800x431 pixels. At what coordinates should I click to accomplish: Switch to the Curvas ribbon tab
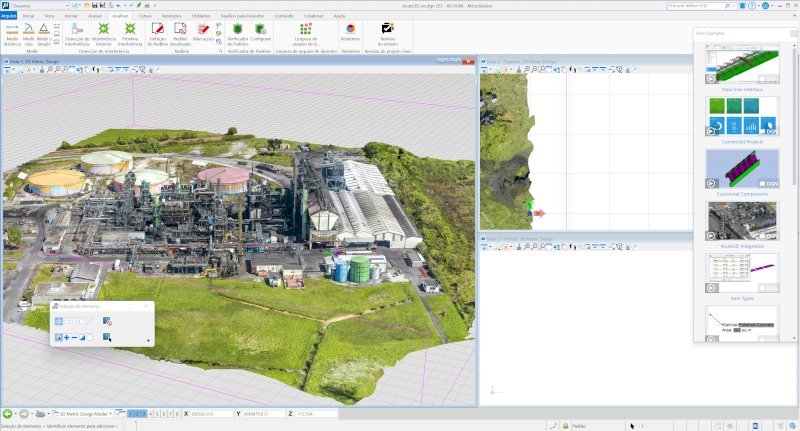[146, 17]
